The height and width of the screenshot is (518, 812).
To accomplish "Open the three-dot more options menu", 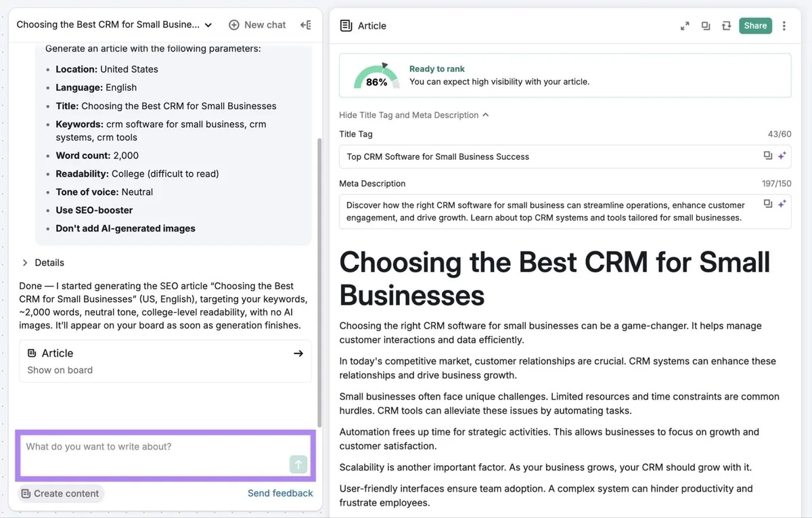I will [784, 26].
